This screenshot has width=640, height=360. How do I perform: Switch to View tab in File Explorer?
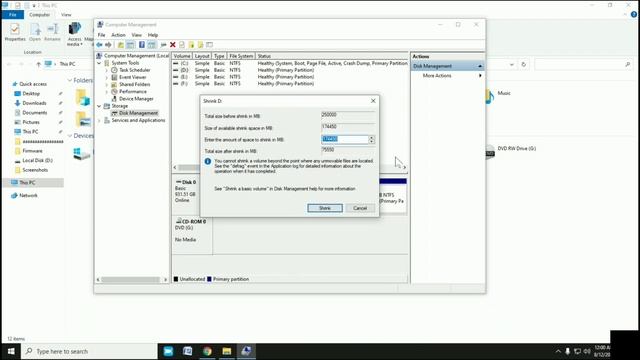(x=66, y=15)
